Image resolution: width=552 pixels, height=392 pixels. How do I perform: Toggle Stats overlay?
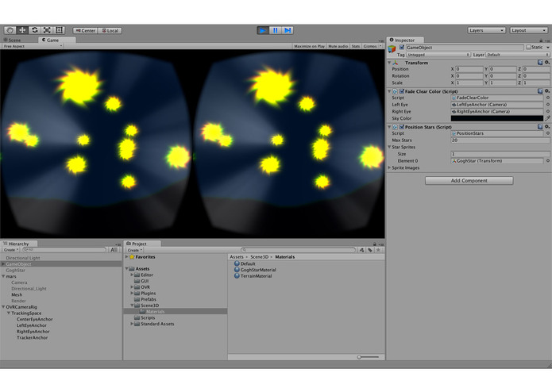pyautogui.click(x=356, y=46)
